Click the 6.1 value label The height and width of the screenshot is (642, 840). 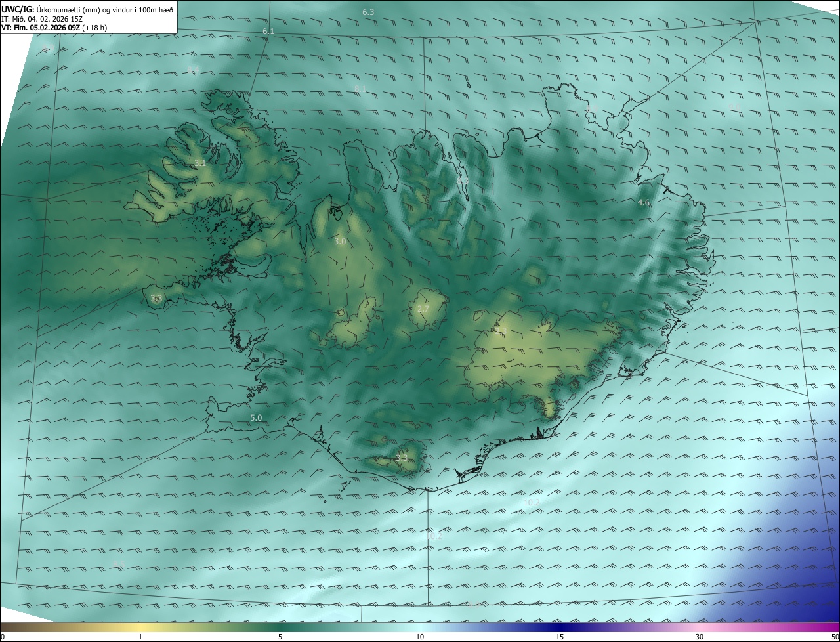268,32
